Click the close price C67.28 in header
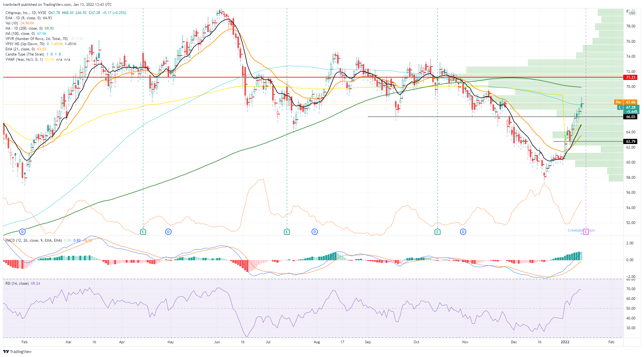This screenshot has height=357, width=644. tap(94, 13)
